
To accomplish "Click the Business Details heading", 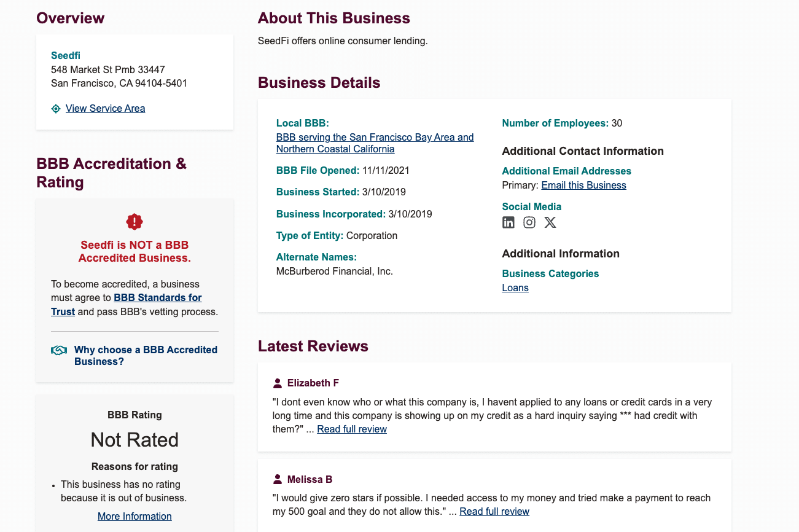I will tap(319, 82).
